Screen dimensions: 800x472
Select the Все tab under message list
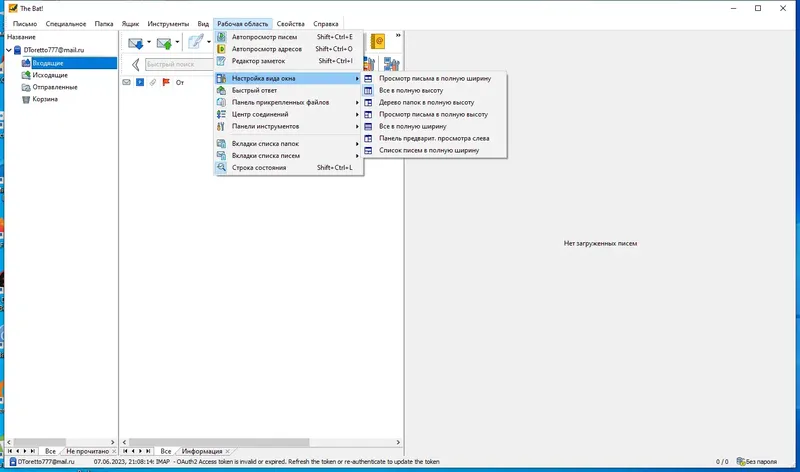coord(166,452)
